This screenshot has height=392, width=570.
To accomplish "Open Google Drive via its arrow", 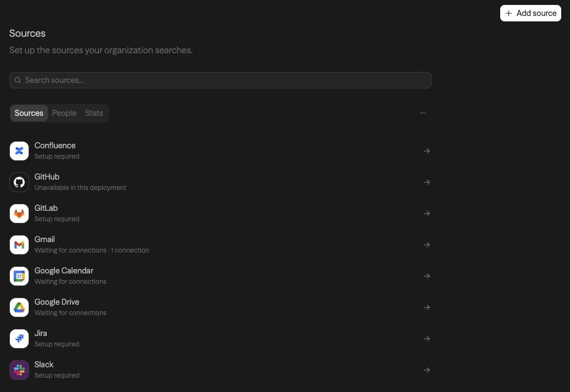I will [427, 307].
